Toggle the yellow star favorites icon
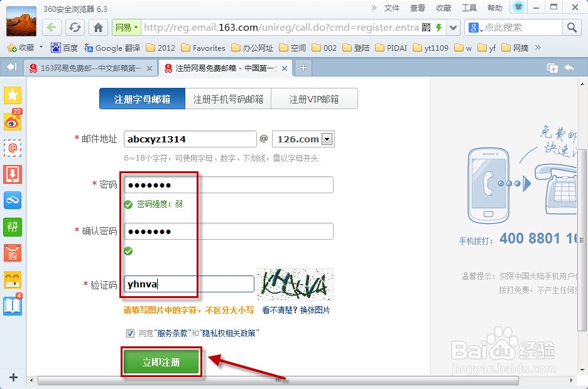 point(13,95)
